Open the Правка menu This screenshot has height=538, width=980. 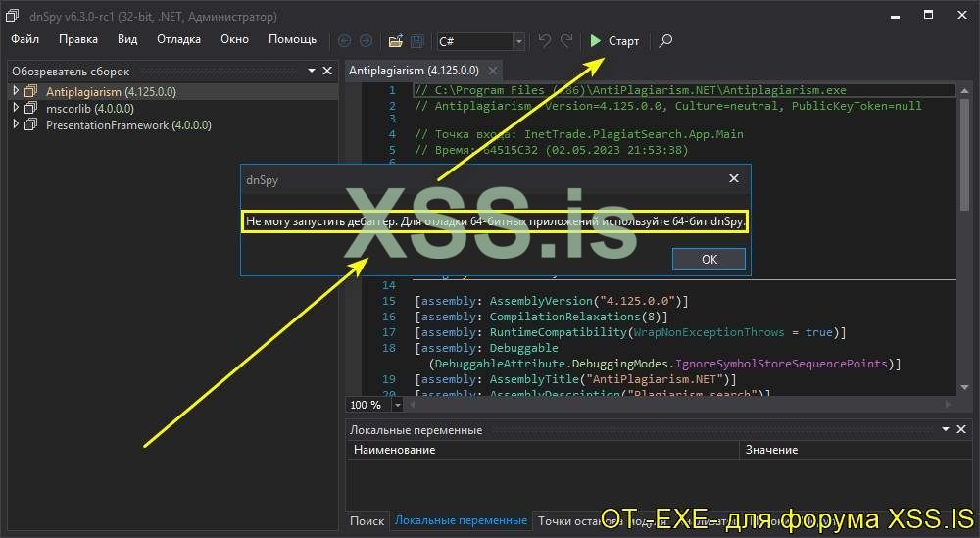(x=78, y=39)
